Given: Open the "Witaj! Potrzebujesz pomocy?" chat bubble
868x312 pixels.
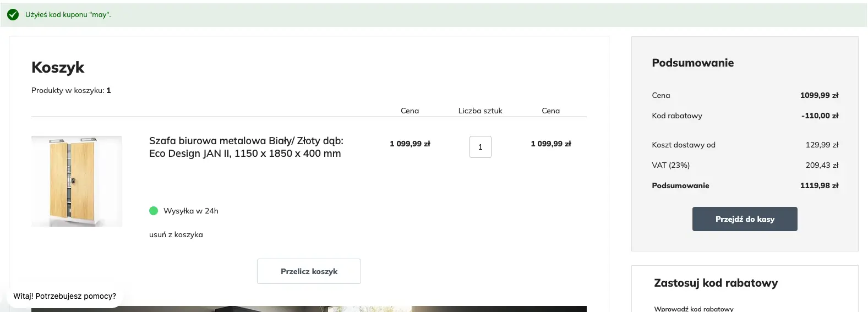Looking at the screenshot, I should coord(65,296).
